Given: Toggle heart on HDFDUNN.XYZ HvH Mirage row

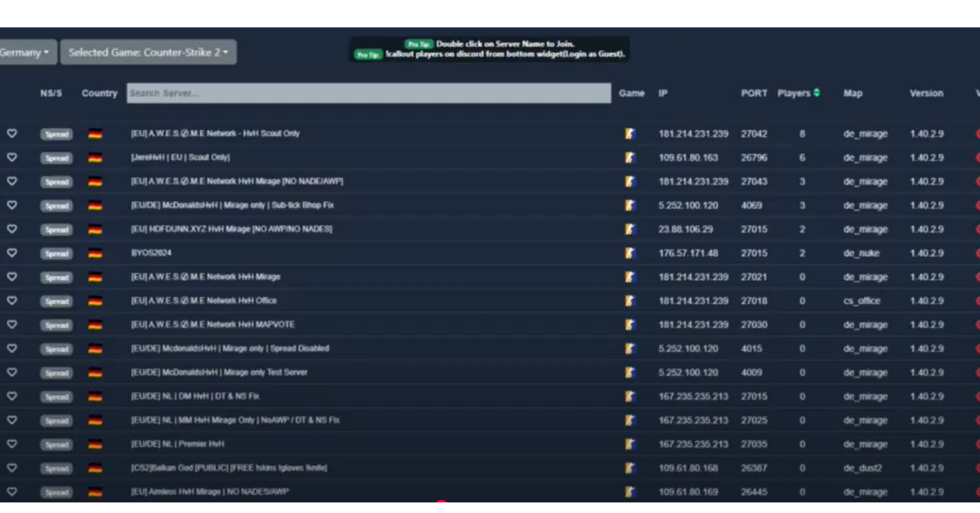Looking at the screenshot, I should [12, 229].
